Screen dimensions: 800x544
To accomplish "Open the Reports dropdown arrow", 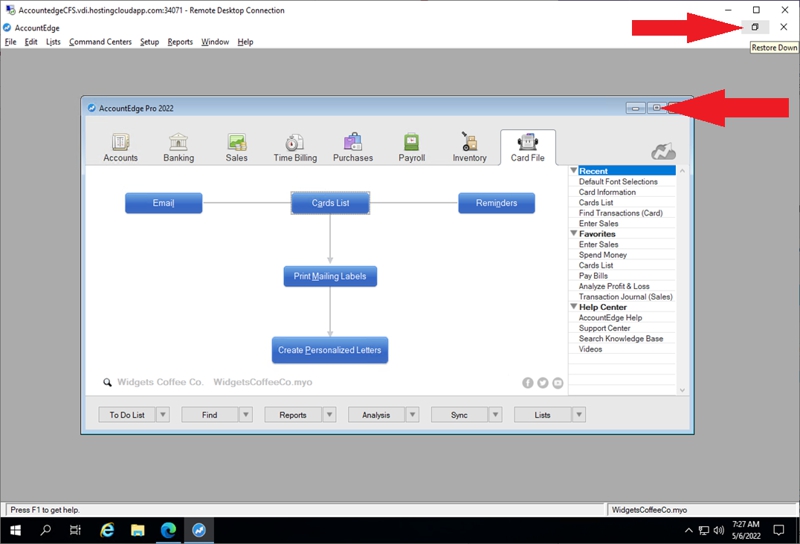I will [330, 414].
